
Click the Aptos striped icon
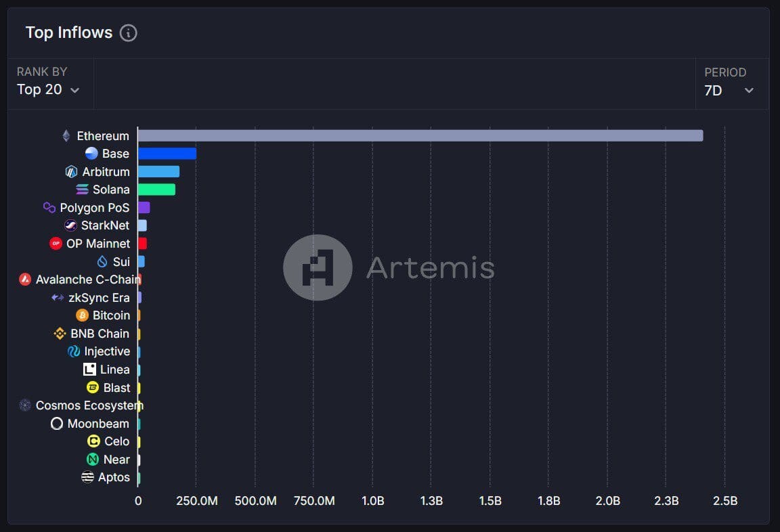(x=87, y=477)
